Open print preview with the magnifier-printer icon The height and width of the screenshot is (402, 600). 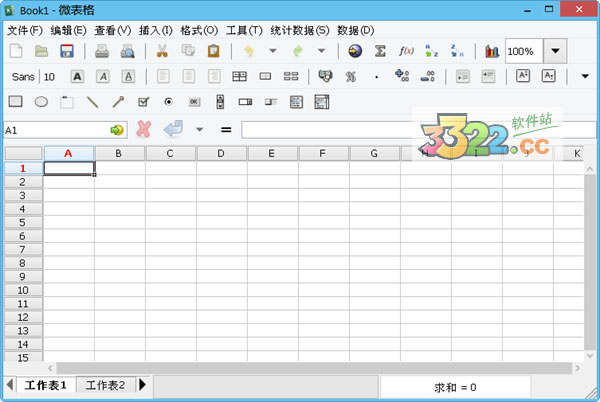coord(127,51)
